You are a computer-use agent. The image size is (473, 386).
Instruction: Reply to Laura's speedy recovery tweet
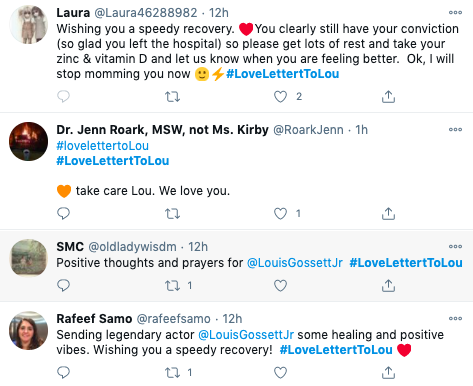click(63, 96)
